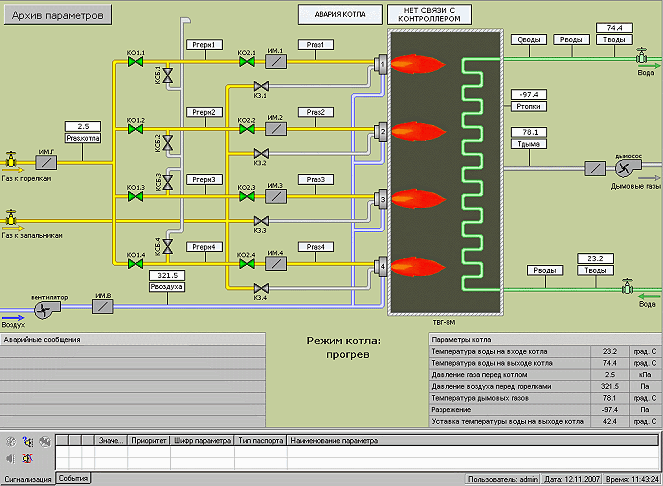Click the ИМ.Г gas actuator
The height and width of the screenshot is (486, 663).
click(x=46, y=161)
